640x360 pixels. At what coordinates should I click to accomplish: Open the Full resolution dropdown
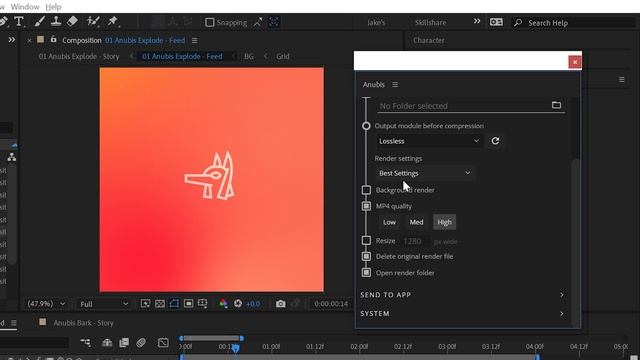coord(104,304)
